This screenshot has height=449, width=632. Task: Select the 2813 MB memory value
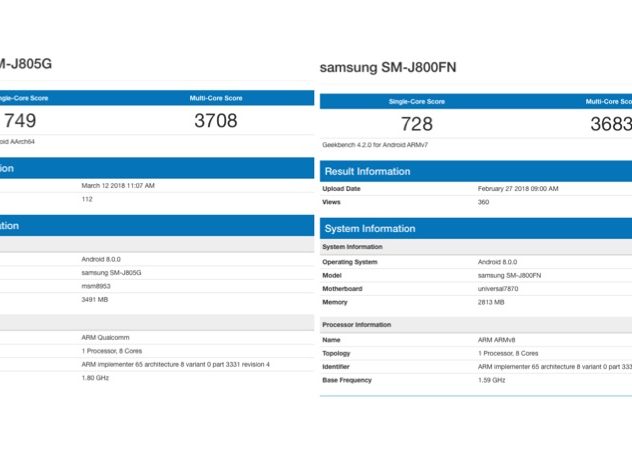point(491,301)
